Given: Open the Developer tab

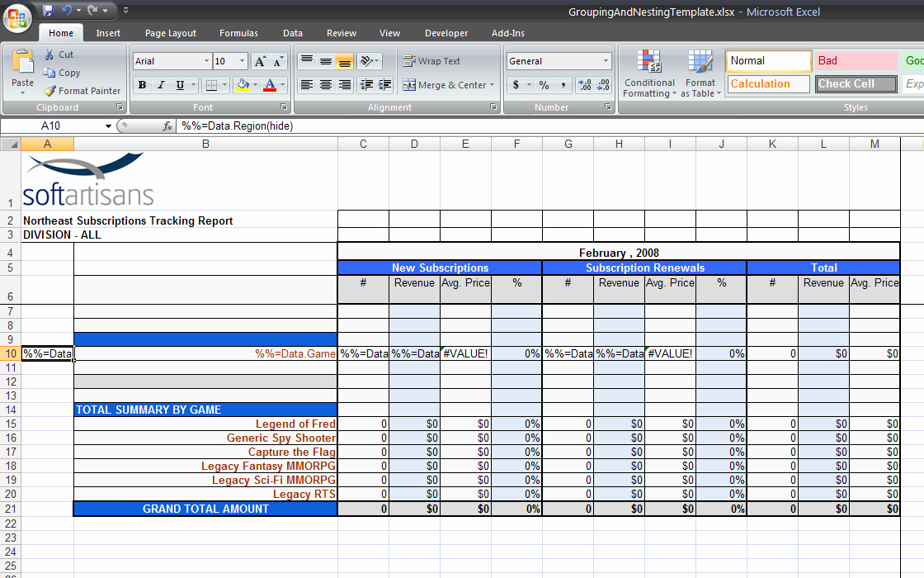Looking at the screenshot, I should coord(445,33).
